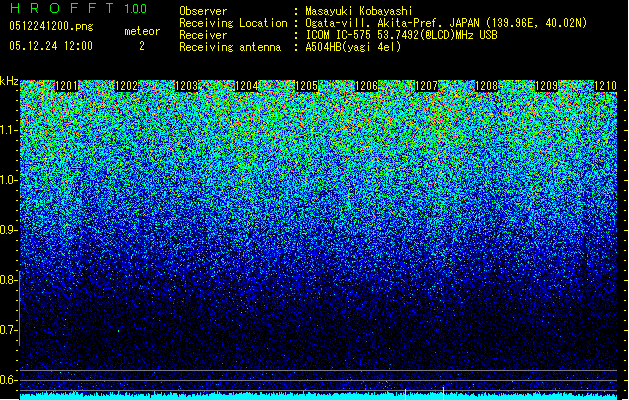Click the Receiving antenna label

coord(230,47)
